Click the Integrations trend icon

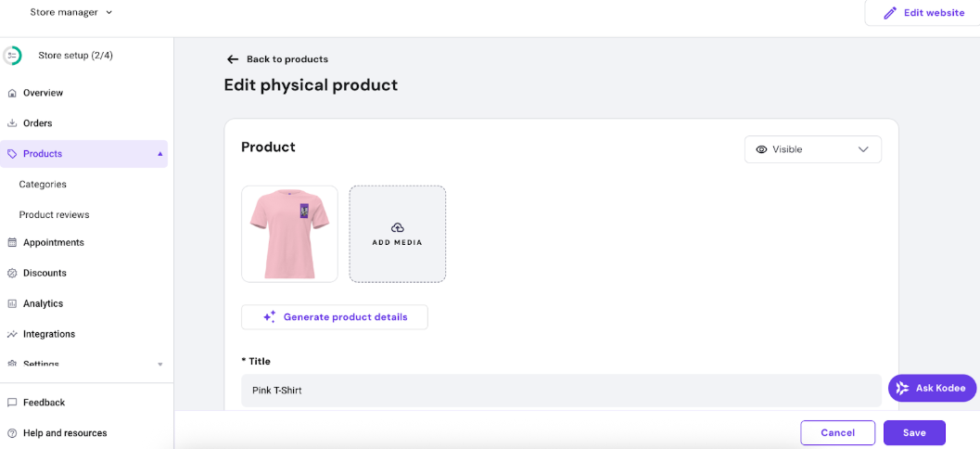click(12, 334)
